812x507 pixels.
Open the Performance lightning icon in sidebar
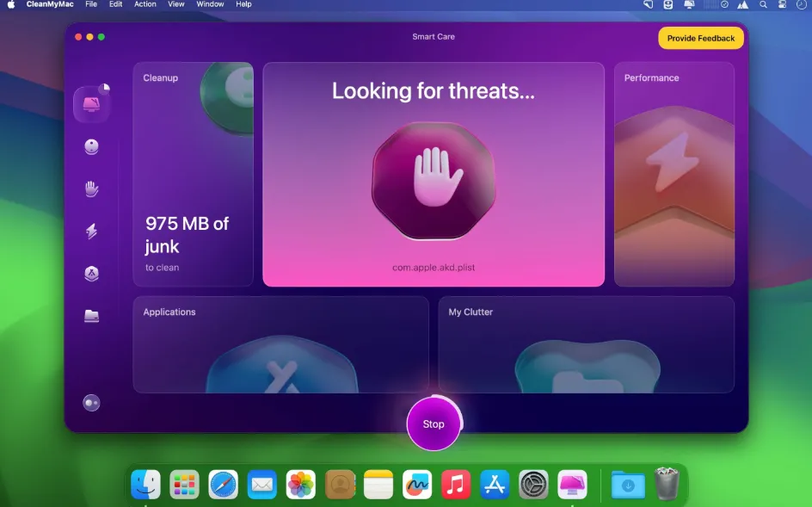[92, 231]
